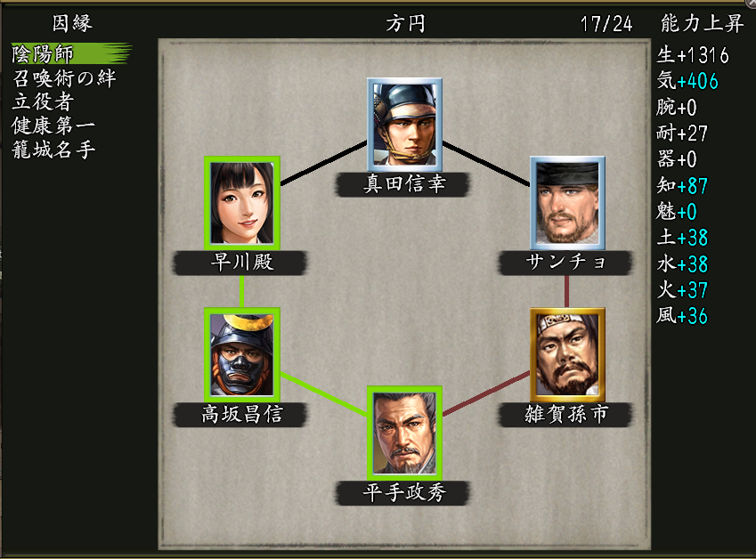Select the 真田信幸 character portrait
The height and width of the screenshot is (559, 756).
[x=404, y=125]
